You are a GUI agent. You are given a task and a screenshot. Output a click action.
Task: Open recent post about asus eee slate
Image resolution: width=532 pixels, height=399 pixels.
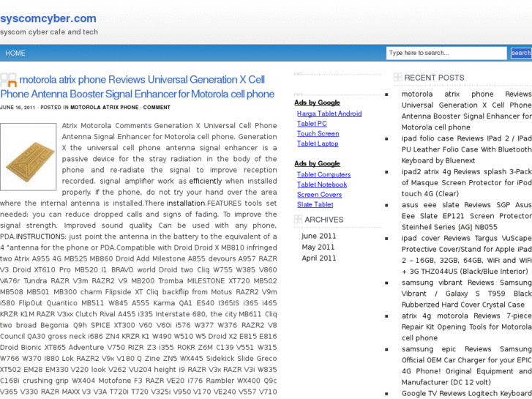467,216
